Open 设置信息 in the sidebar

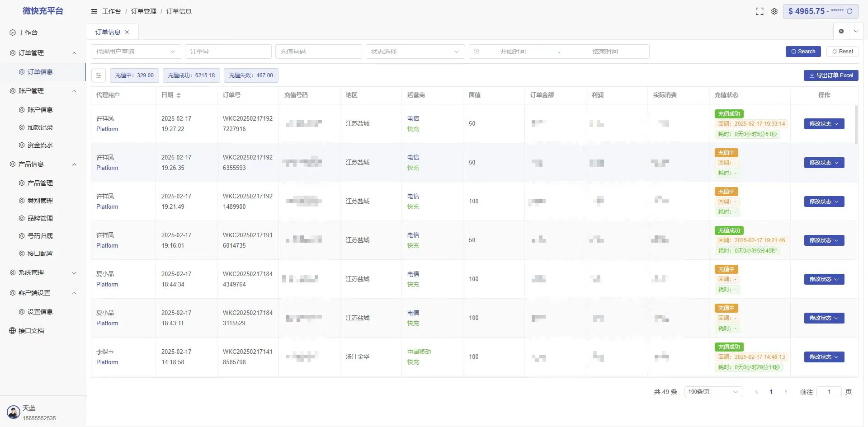pos(40,312)
